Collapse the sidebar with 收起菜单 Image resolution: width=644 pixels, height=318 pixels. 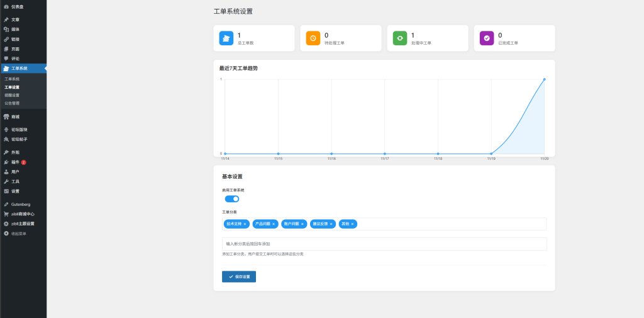(x=18, y=234)
